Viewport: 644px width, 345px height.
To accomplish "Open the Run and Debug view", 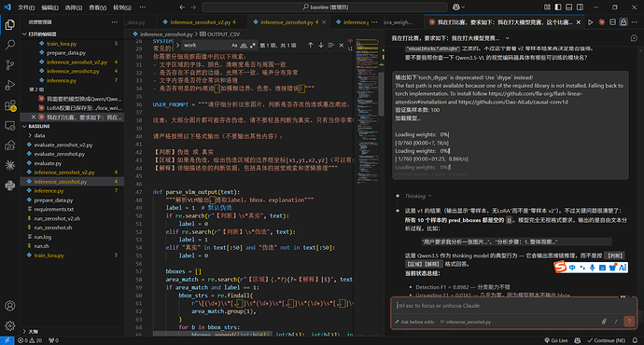I will [x=10, y=85].
